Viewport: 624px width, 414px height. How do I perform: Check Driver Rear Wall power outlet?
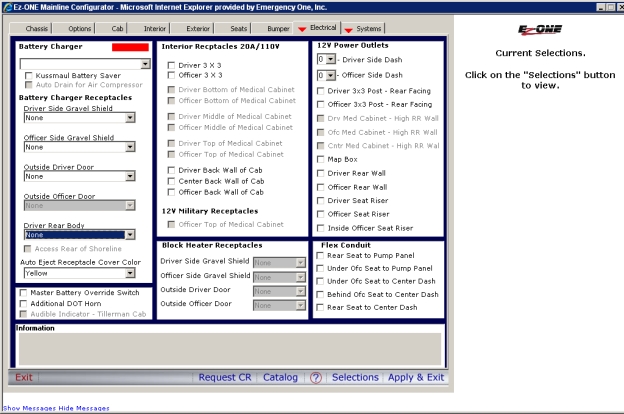[x=320, y=173]
